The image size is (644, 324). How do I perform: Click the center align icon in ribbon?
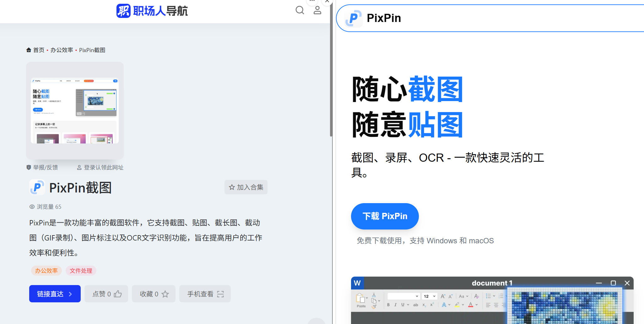click(x=496, y=305)
